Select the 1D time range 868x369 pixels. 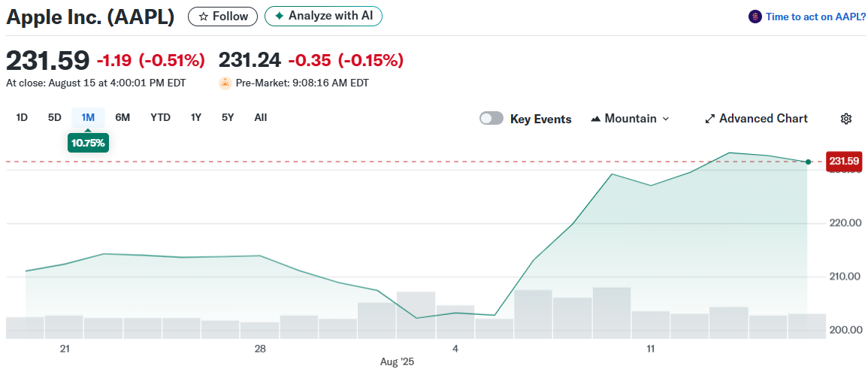point(22,118)
